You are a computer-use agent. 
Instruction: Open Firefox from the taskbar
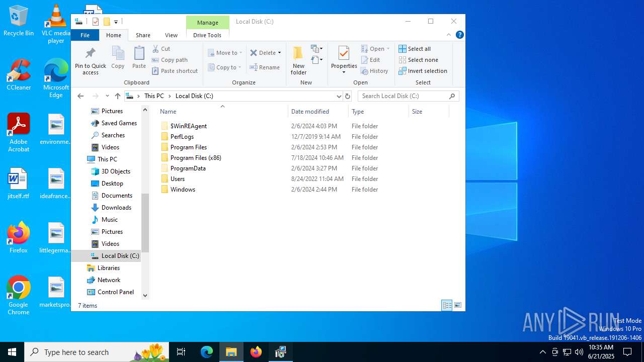(x=256, y=352)
